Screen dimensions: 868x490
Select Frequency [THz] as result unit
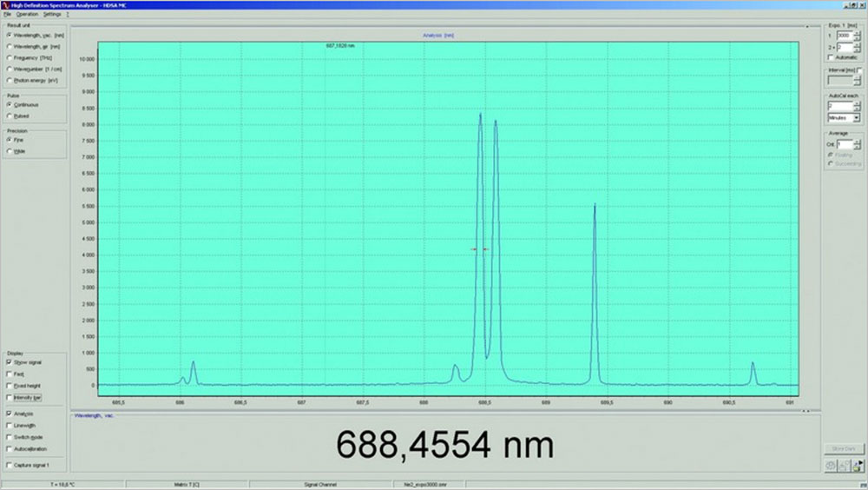[10, 57]
